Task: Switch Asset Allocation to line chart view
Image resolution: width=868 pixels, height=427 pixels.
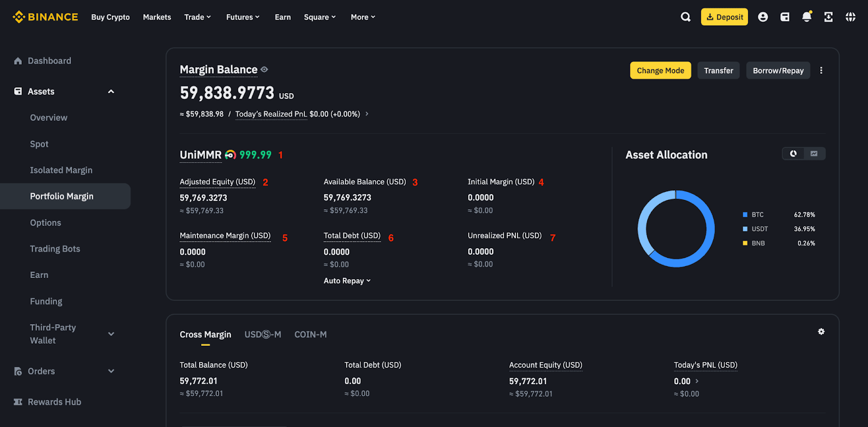Action: point(814,154)
